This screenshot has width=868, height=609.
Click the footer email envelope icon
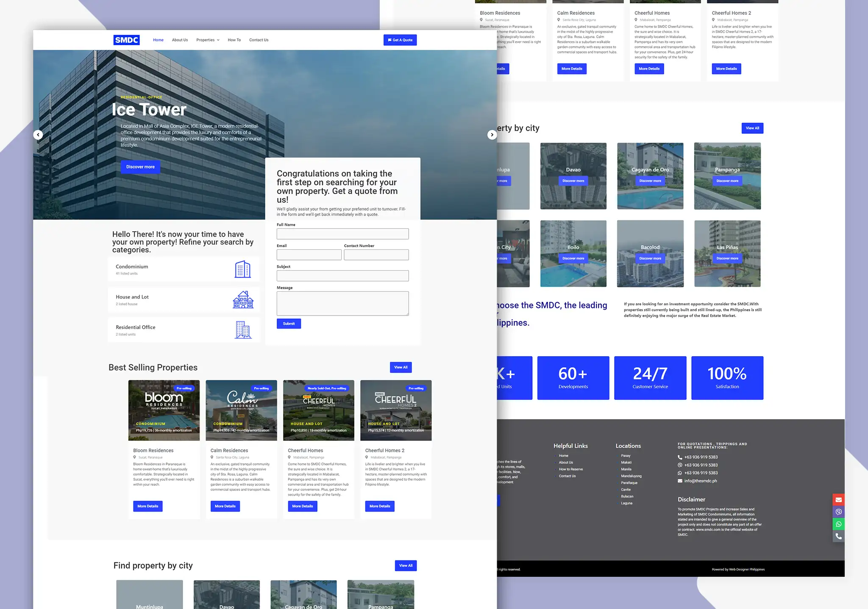point(680,481)
